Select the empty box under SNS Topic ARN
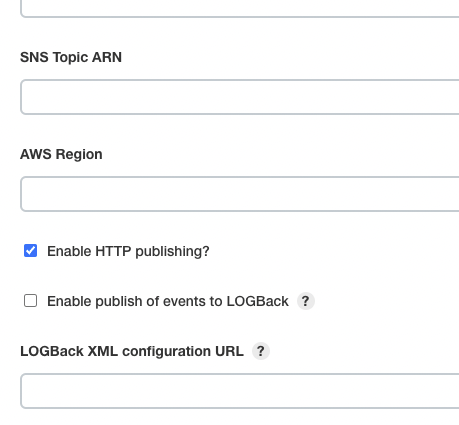Image resolution: width=459 pixels, height=425 pixels. click(x=240, y=97)
